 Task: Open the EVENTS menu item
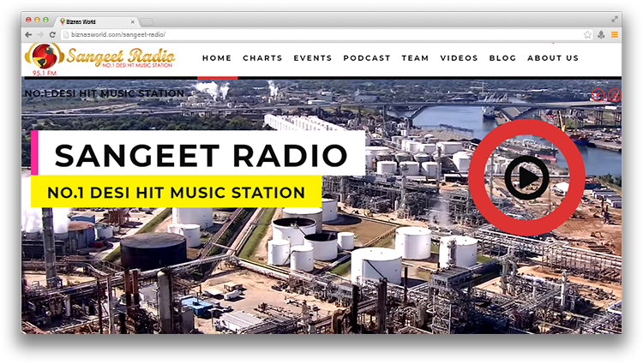[x=313, y=58]
